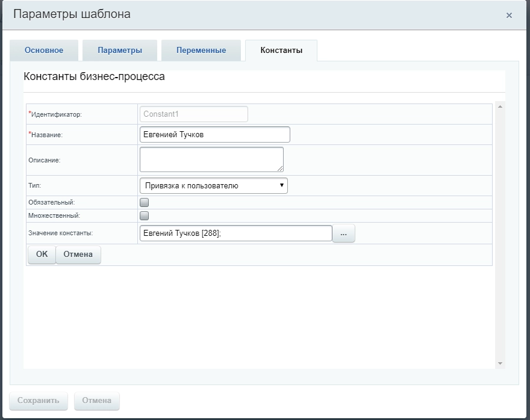Open the Параметры tab

[x=120, y=51]
